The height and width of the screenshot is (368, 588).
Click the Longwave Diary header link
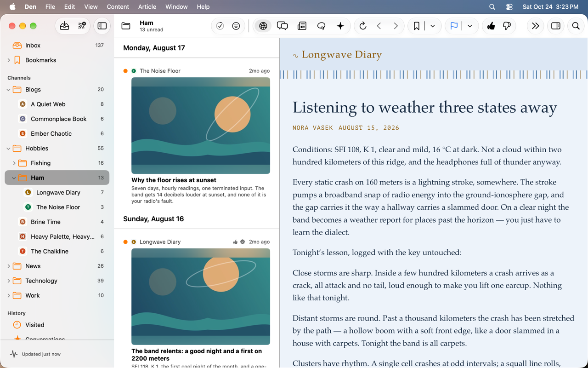[342, 55]
